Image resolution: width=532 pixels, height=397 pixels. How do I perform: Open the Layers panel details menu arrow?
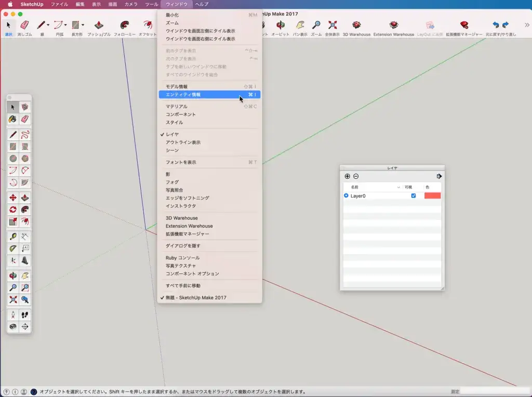439,176
